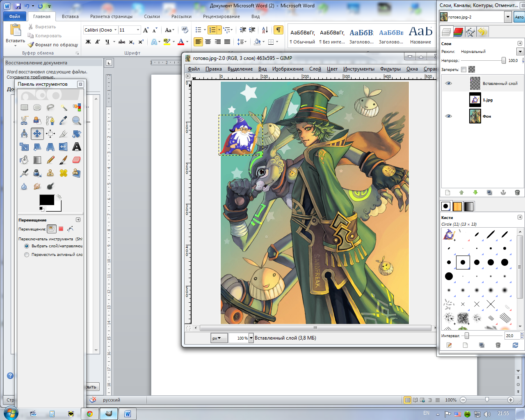Expand the Вставить paste dropdown arrow
Screen dimensions: 525x420
click(x=15, y=46)
